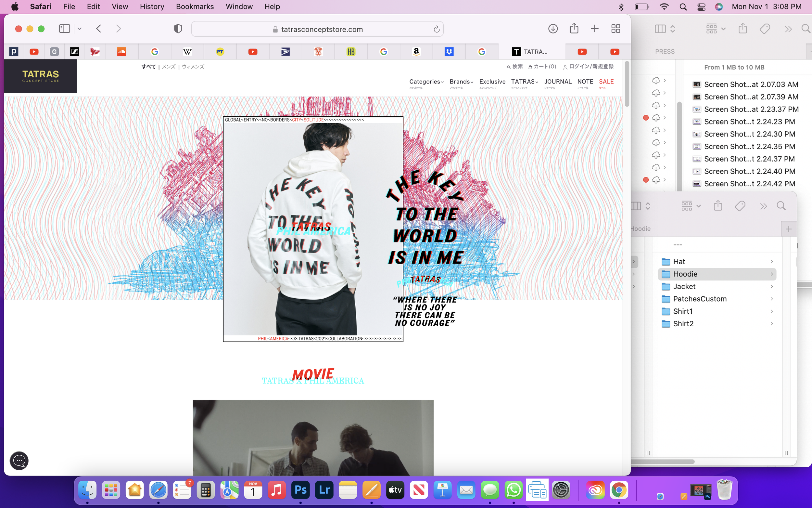Click the TATRAS Concept Store logo
The width and height of the screenshot is (812, 508).
point(41,76)
